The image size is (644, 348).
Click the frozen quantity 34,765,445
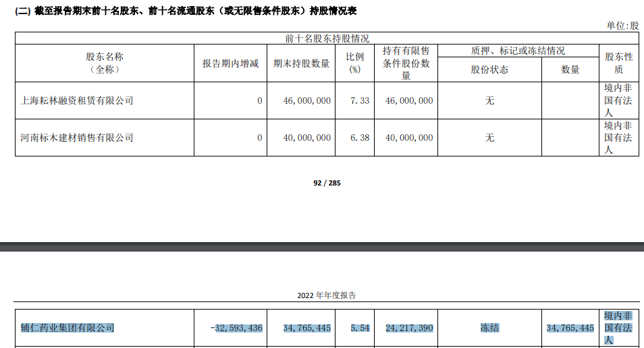pos(570,328)
